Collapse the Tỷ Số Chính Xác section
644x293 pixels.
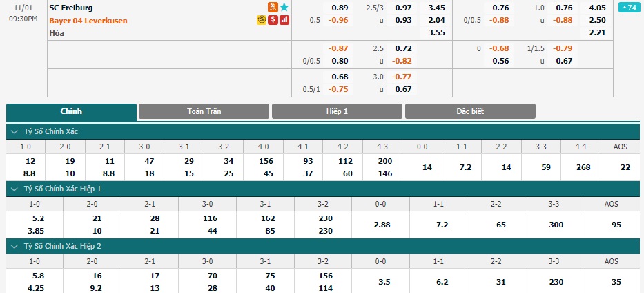[14, 132]
